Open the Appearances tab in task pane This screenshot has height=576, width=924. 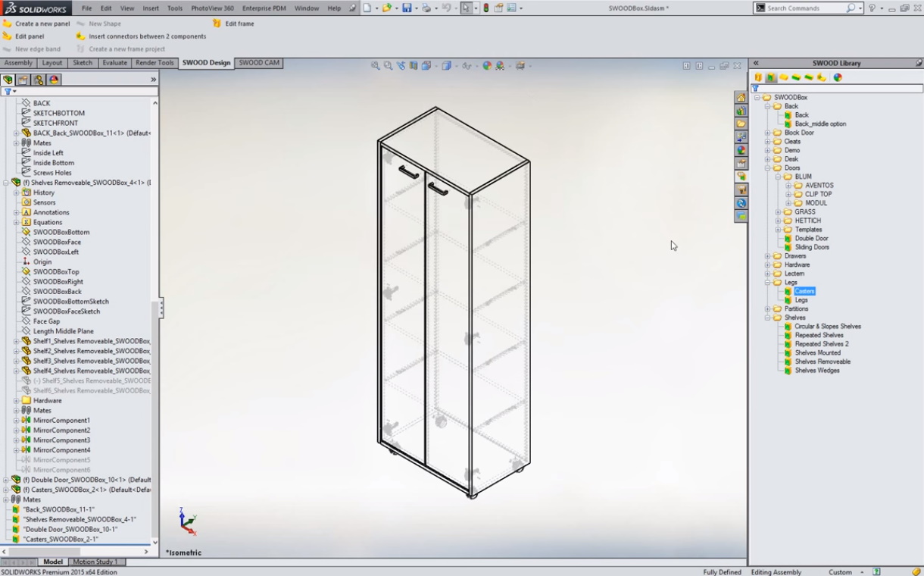pos(741,150)
